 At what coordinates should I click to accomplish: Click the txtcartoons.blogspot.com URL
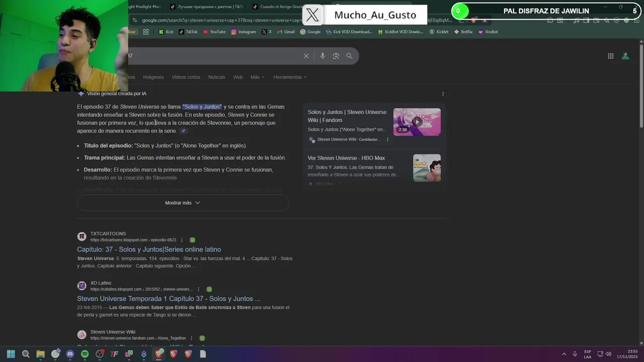(x=133, y=240)
